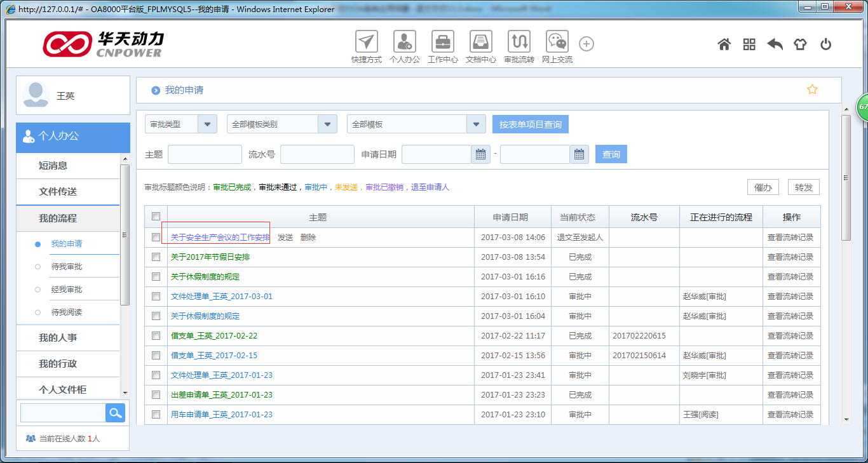Log out with the power icon
Image resolution: width=868 pixels, height=463 pixels.
[x=825, y=44]
